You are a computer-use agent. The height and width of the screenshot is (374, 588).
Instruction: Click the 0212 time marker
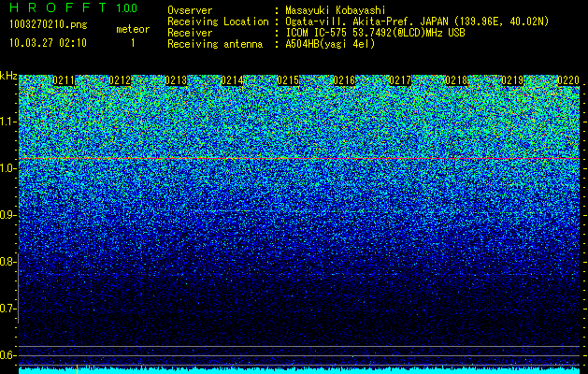click(x=120, y=80)
